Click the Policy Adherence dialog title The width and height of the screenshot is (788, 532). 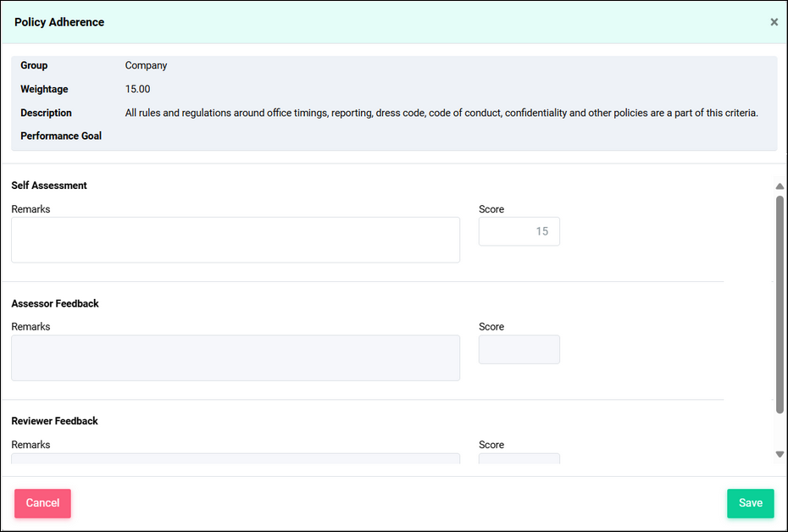tap(59, 23)
